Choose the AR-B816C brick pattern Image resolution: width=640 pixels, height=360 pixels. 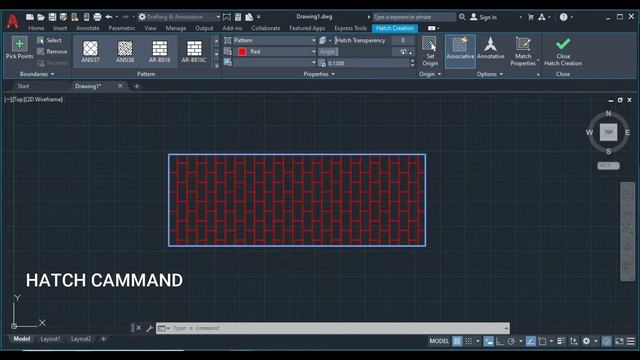[194, 51]
